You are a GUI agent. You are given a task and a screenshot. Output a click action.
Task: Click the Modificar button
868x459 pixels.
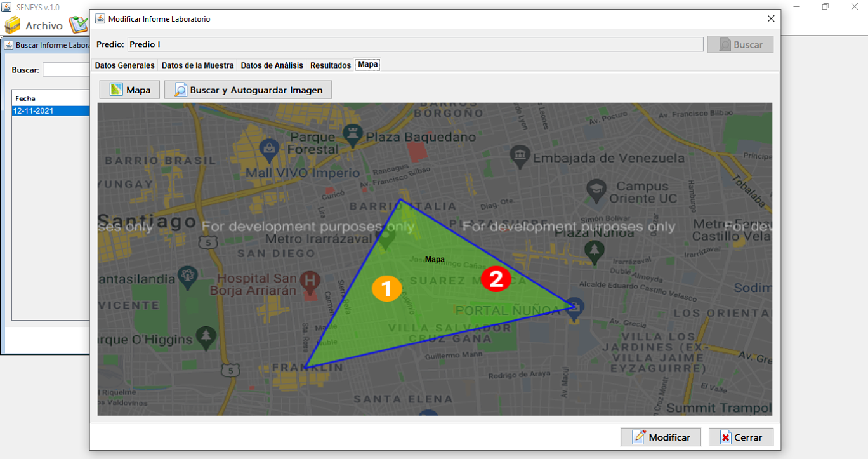click(661, 437)
